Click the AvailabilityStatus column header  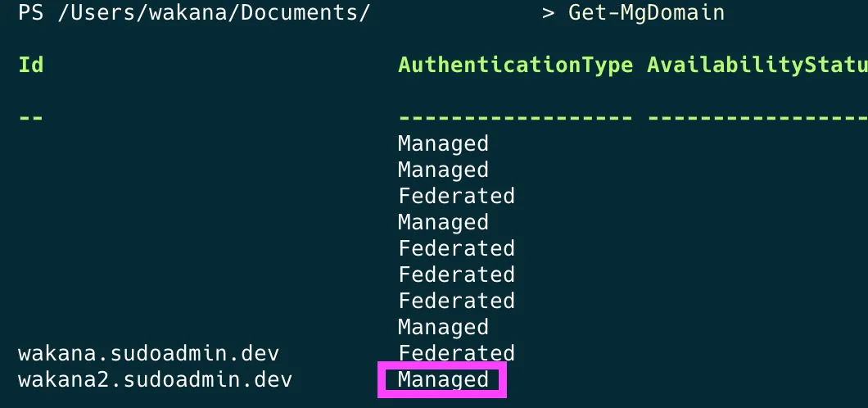click(x=757, y=65)
